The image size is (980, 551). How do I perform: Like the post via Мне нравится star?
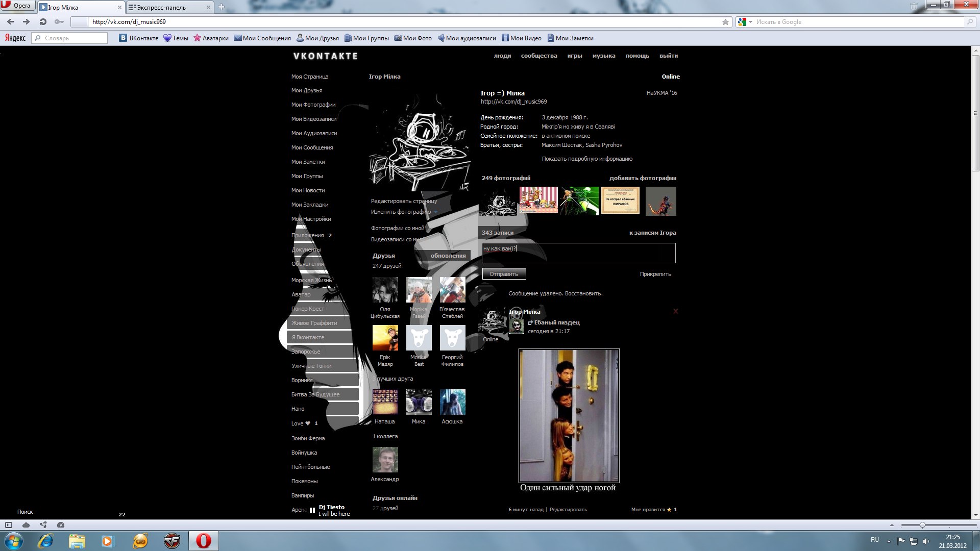pos(669,510)
